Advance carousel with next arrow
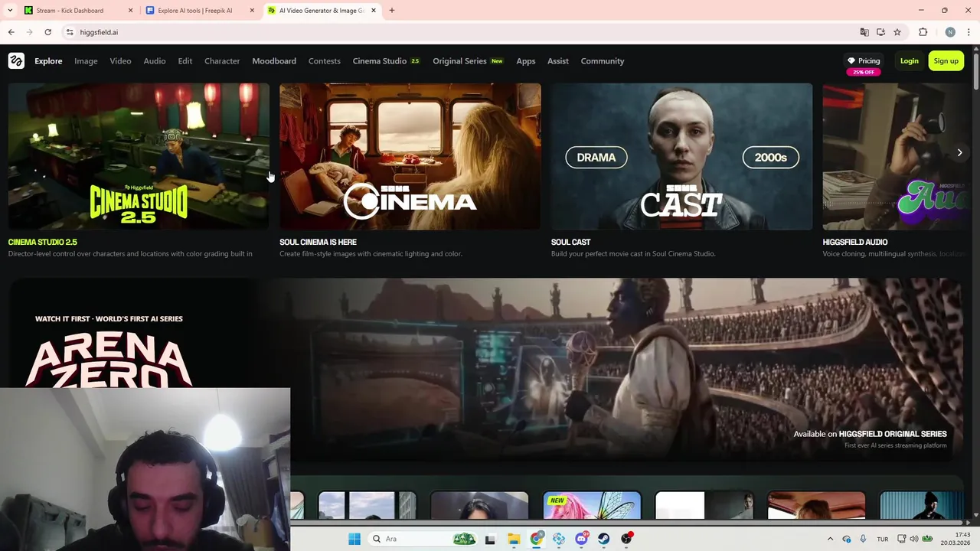Screen dimensions: 980x551 [x=959, y=153]
